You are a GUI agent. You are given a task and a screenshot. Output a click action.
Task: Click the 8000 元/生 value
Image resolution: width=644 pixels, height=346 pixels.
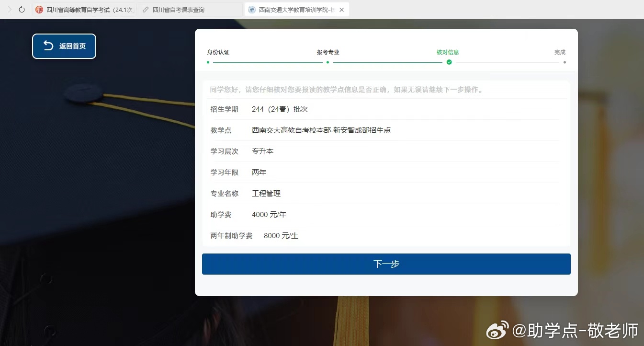point(281,236)
